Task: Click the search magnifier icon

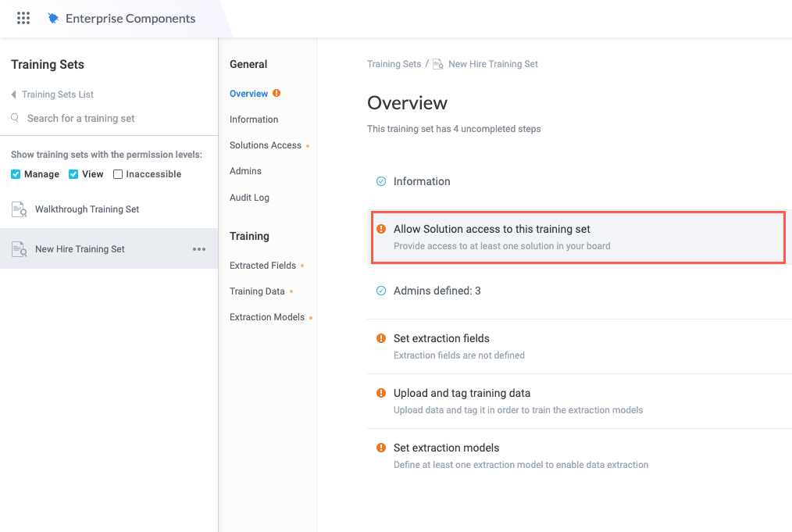Action: click(15, 118)
